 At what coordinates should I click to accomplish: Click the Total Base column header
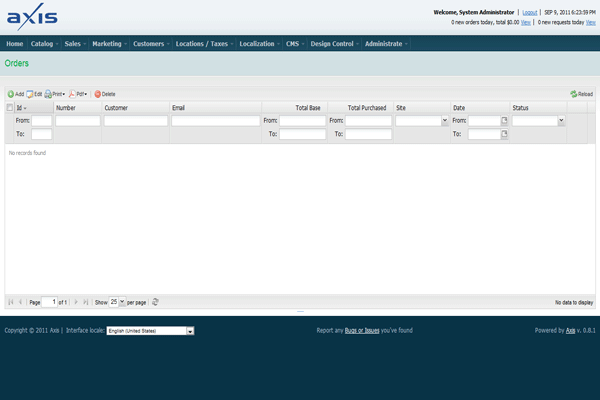(295, 108)
